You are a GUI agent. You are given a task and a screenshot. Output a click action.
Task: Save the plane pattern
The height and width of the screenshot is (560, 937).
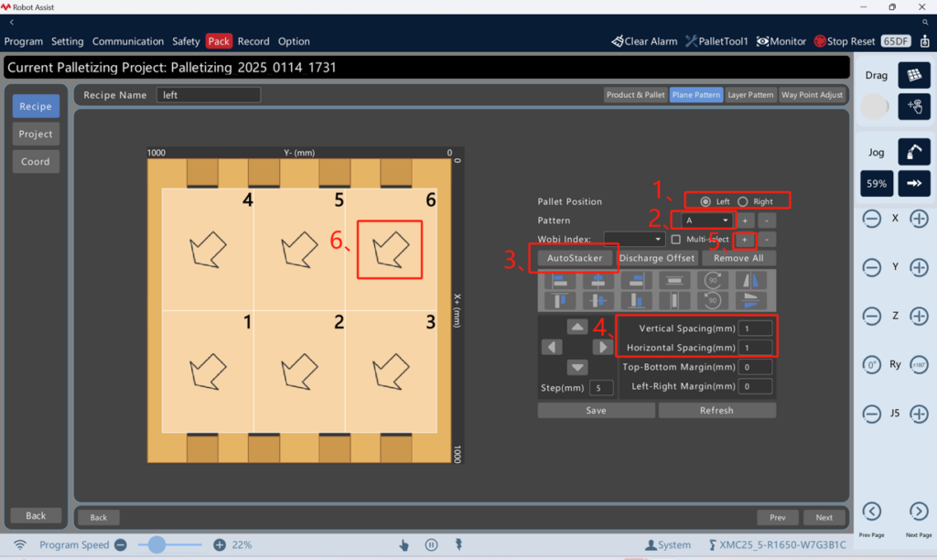[596, 410]
